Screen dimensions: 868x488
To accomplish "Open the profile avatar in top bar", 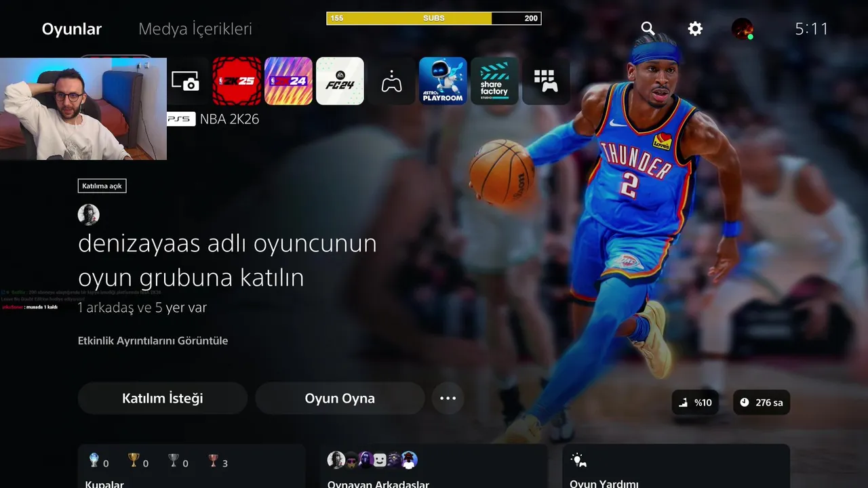I will pos(743,28).
